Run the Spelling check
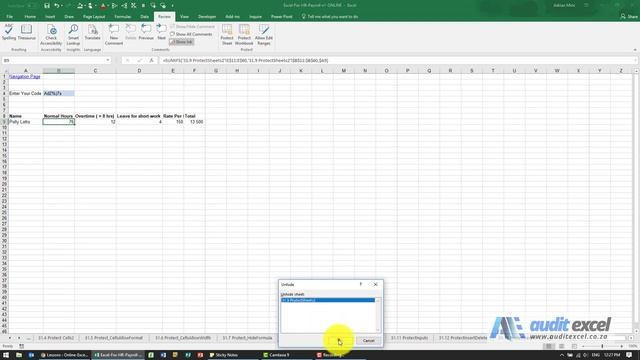 pyautogui.click(x=9, y=32)
